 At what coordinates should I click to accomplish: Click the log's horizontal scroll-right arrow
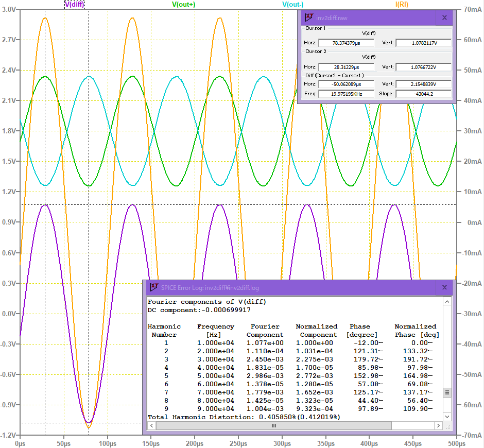[438, 426]
